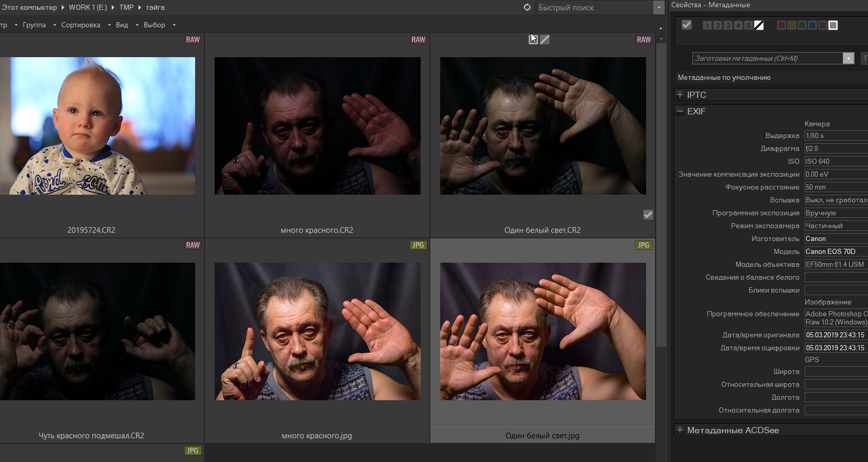The image size is (868, 462).
Task: Click the rating overlay icon on the thumbnail
Action: point(533,40)
